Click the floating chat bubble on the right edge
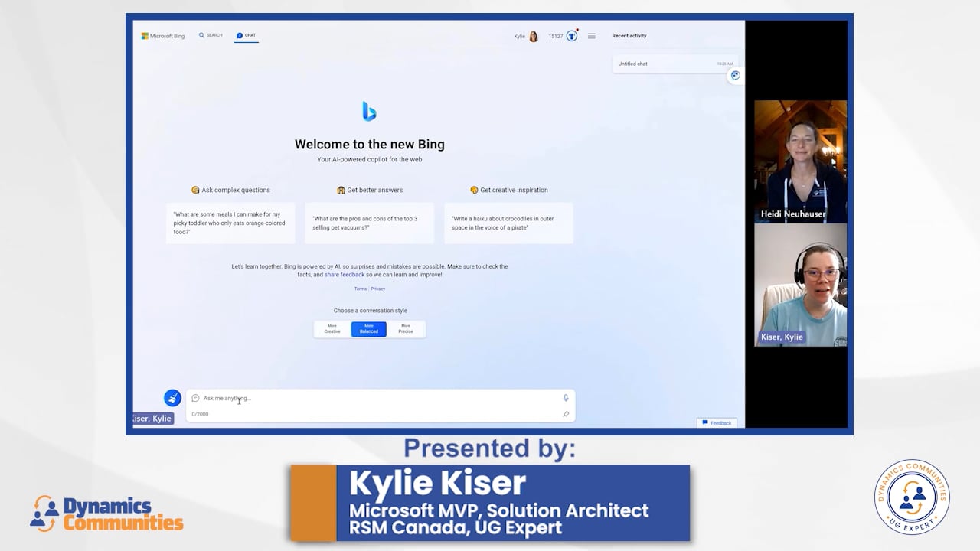The height and width of the screenshot is (551, 980). [x=734, y=75]
